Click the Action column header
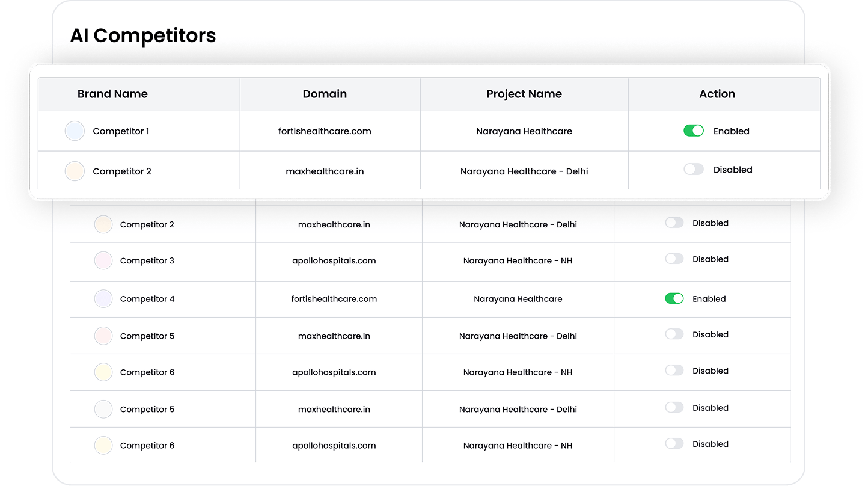Image resolution: width=868 pixels, height=486 pixels. coord(717,94)
